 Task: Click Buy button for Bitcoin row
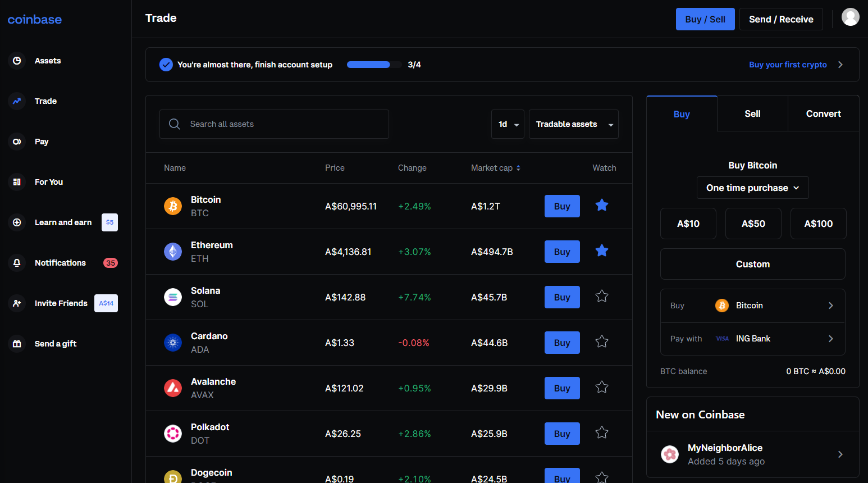coord(562,206)
